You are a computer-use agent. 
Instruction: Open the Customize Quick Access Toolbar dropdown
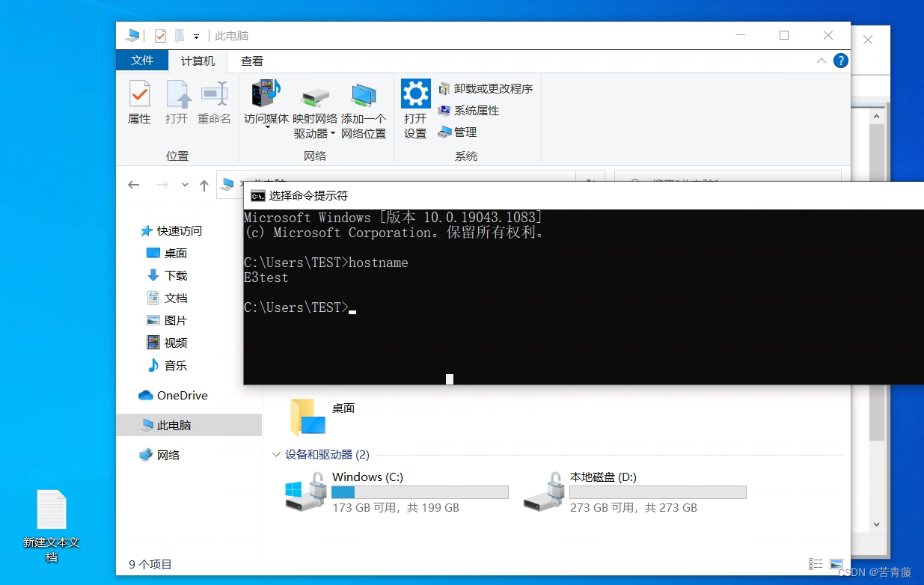197,36
